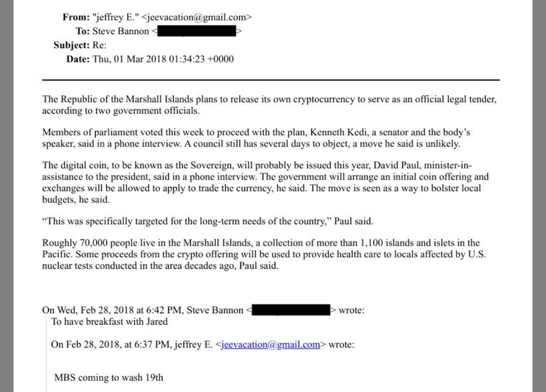The width and height of the screenshot is (546, 392).
Task: Click the paragraph beginning 'The Republic of the Marshall'
Action: [x=269, y=104]
